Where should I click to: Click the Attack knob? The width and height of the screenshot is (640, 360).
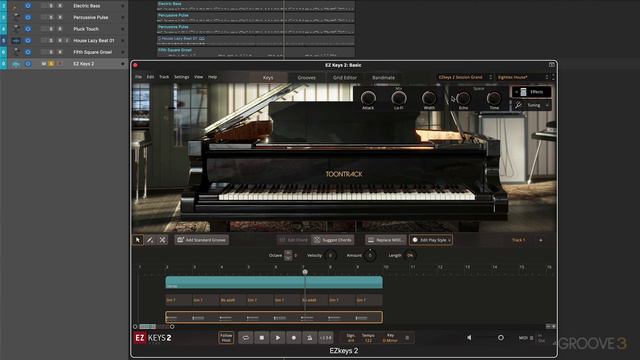[368, 98]
